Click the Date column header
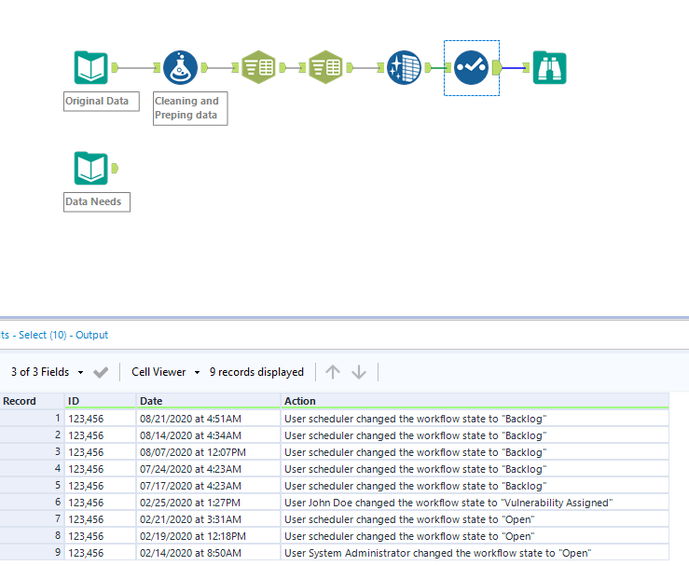The height and width of the screenshot is (566, 689). tap(152, 401)
